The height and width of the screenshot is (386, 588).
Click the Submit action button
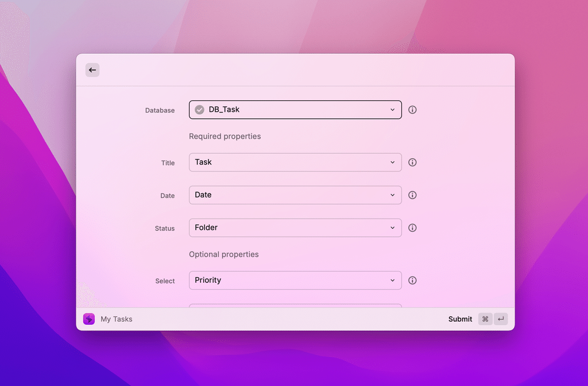[x=460, y=319]
